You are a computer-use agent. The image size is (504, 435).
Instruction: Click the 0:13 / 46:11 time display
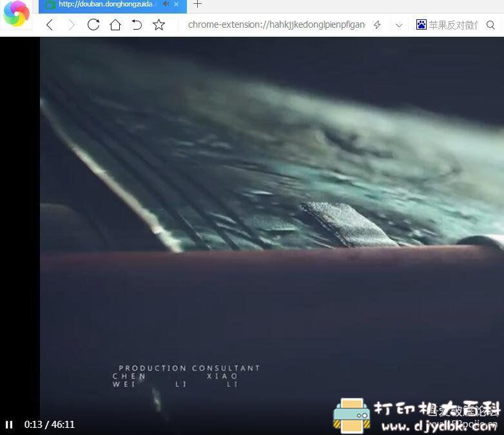(x=49, y=425)
